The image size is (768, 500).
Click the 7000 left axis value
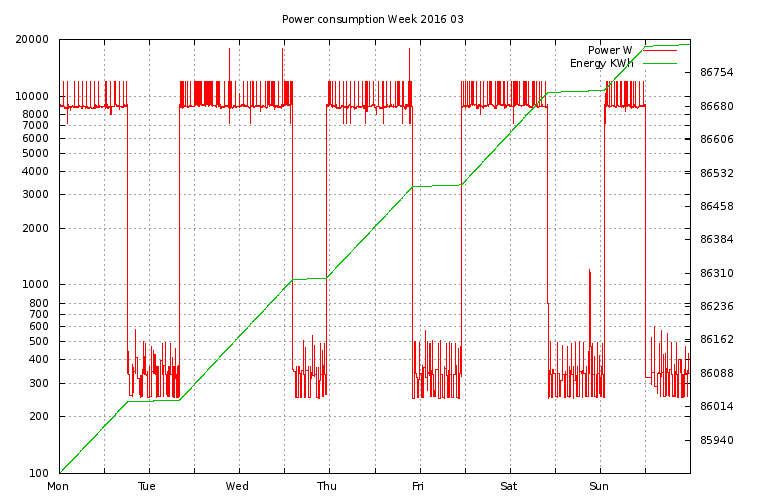click(36, 125)
